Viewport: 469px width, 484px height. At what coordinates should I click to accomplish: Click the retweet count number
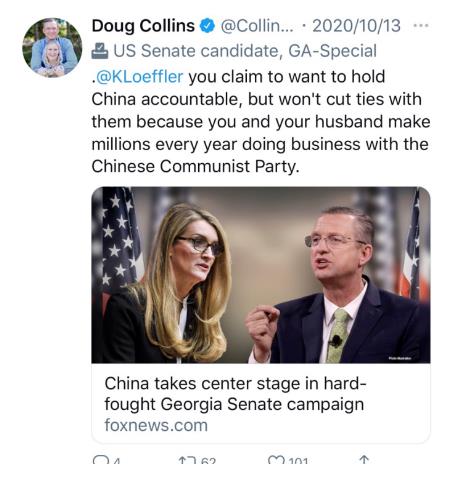point(209,461)
